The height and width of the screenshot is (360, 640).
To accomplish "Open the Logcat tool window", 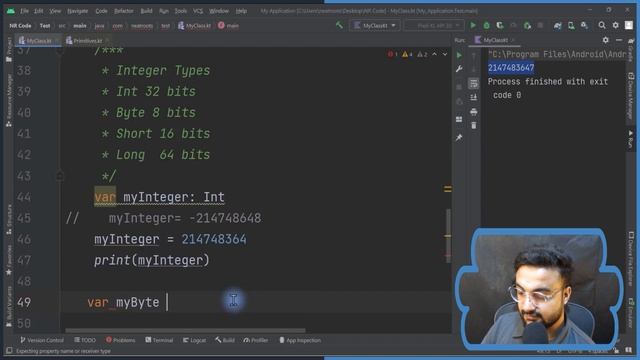I will 194,340.
